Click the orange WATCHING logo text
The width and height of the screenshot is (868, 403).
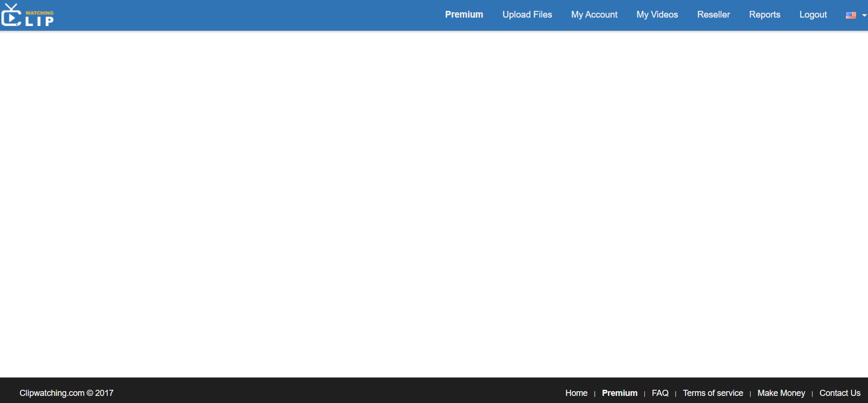pos(40,13)
